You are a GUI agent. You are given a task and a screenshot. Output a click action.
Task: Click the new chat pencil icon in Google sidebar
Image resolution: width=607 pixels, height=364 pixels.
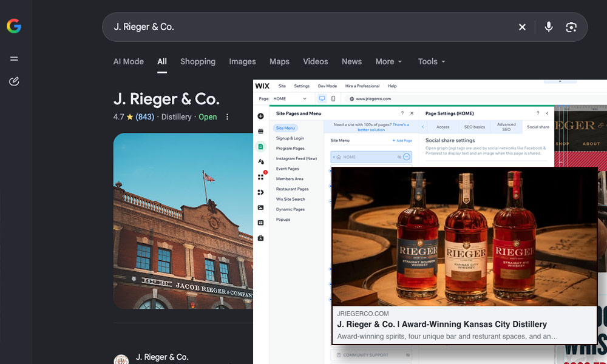[x=14, y=81]
